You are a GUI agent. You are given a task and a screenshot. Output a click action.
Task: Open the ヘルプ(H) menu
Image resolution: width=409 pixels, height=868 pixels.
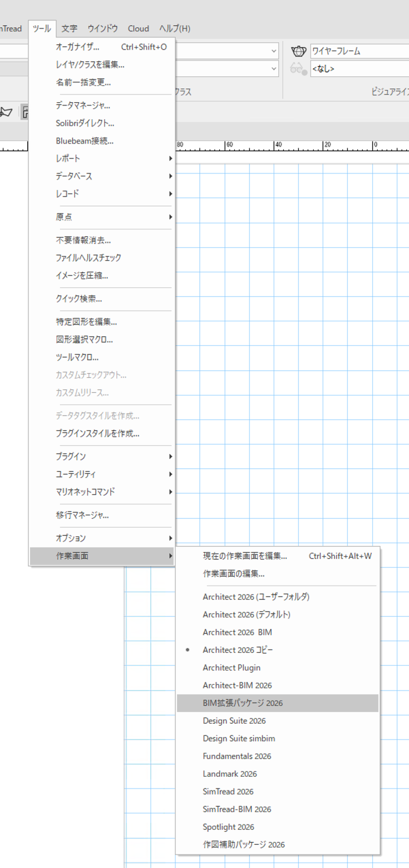click(x=175, y=29)
